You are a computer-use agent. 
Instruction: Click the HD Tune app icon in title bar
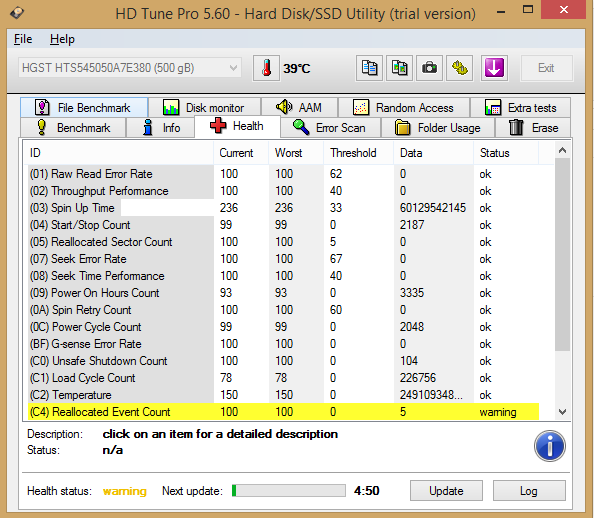[17, 13]
